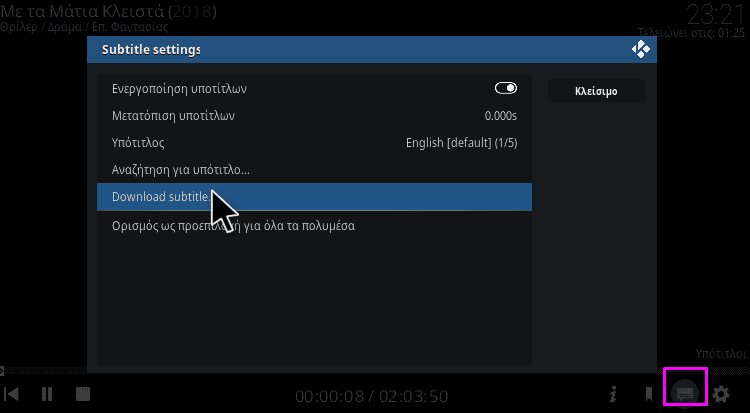
Task: Stop playback with the square stop icon
Action: [x=83, y=394]
